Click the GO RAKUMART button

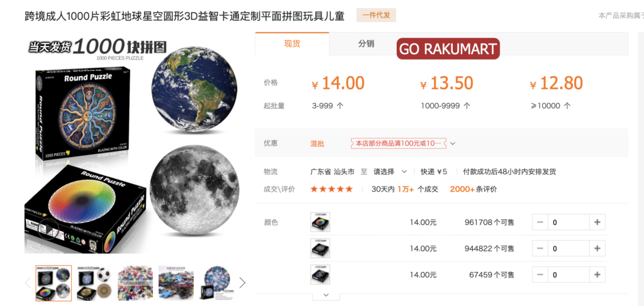click(x=448, y=49)
